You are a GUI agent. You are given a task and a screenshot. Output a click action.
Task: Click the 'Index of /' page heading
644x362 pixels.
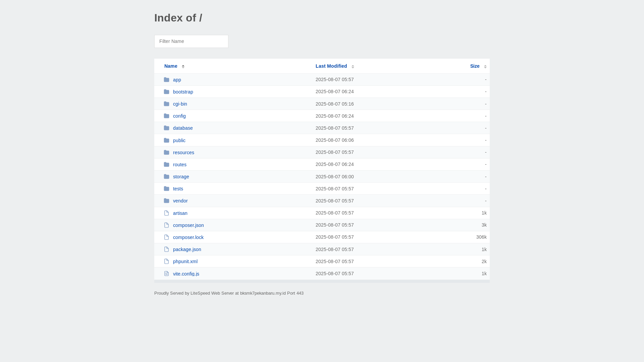pyautogui.click(x=178, y=18)
